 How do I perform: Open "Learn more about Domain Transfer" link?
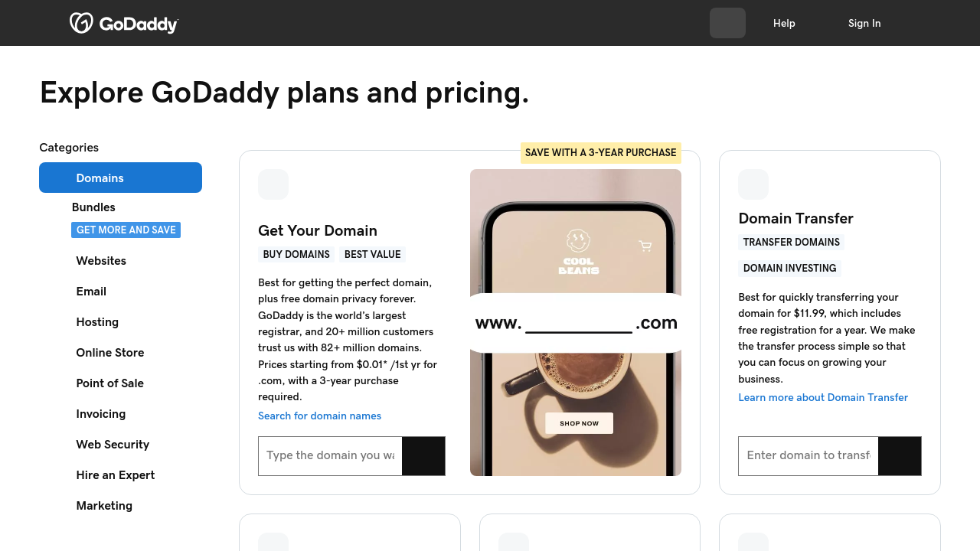[823, 397]
